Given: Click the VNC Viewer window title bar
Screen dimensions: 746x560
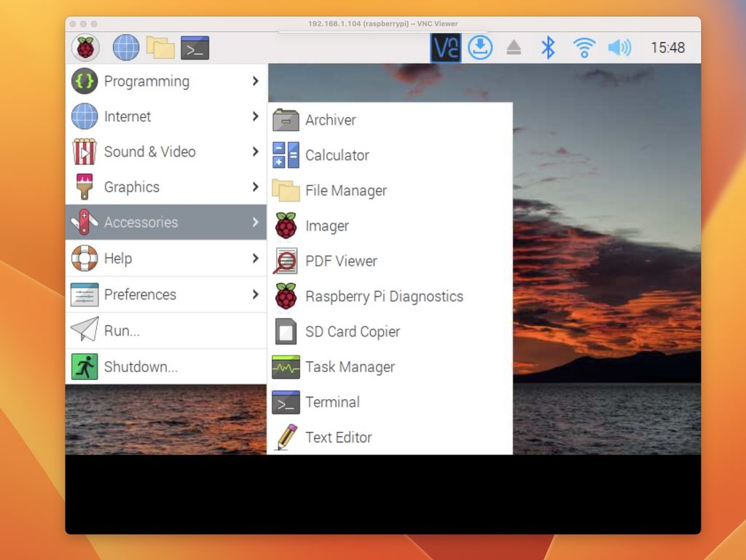Looking at the screenshot, I should pyautogui.click(x=383, y=24).
